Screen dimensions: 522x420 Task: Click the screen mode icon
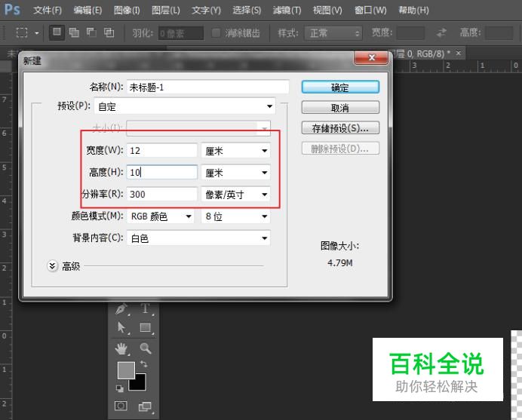tap(144, 406)
